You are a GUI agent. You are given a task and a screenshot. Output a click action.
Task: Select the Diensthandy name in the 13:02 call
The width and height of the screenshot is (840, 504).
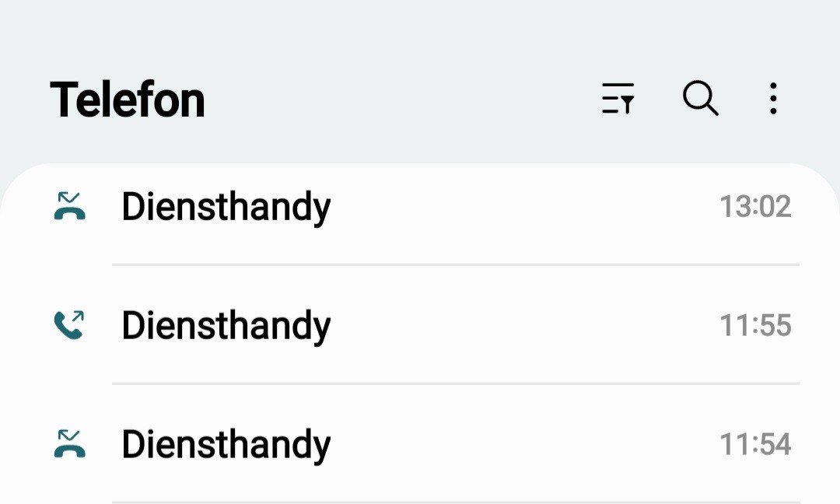(226, 207)
